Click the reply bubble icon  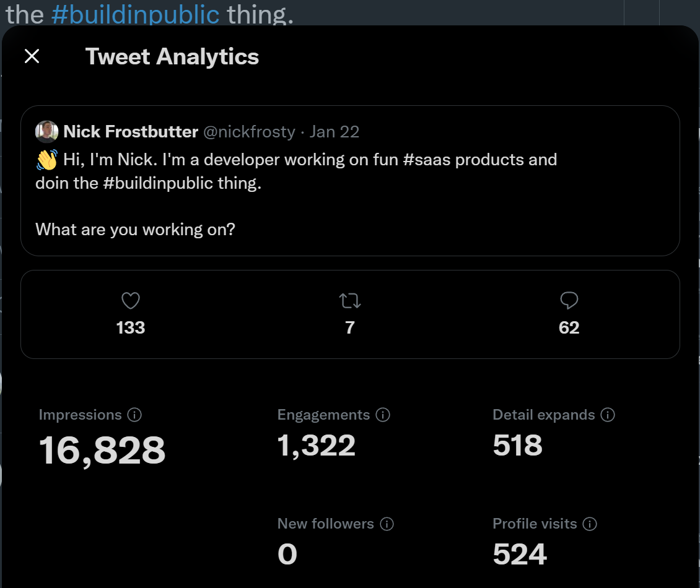tap(568, 300)
